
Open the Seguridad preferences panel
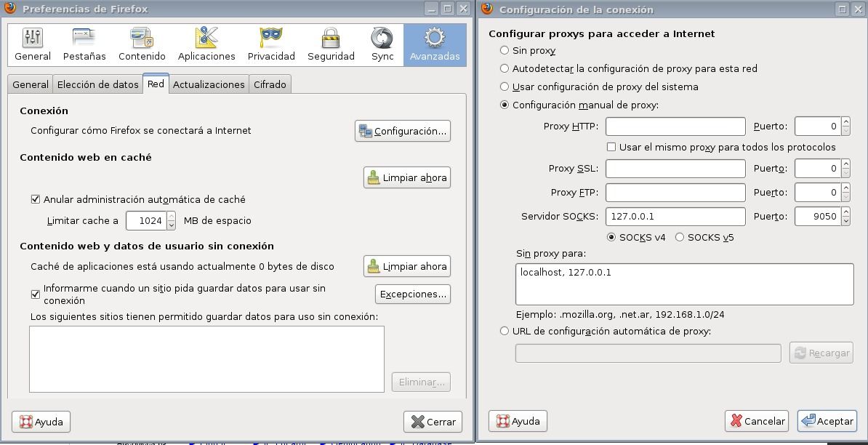[x=331, y=44]
